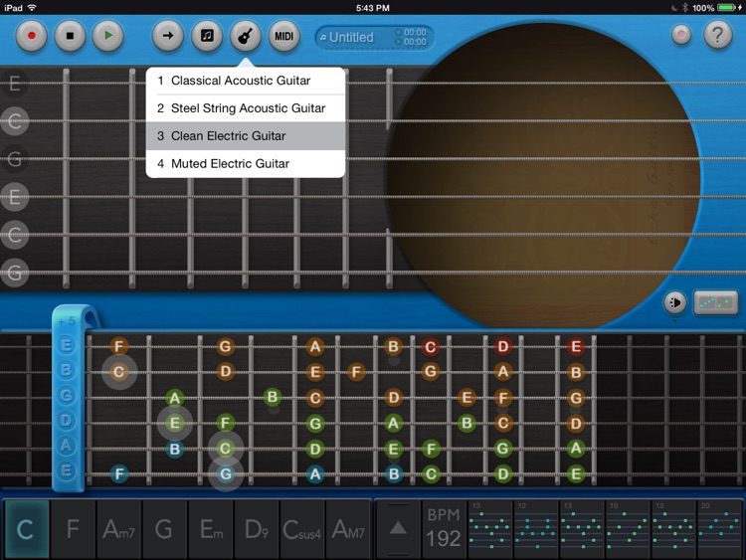Tap the blue F note on low E string

[x=119, y=473]
